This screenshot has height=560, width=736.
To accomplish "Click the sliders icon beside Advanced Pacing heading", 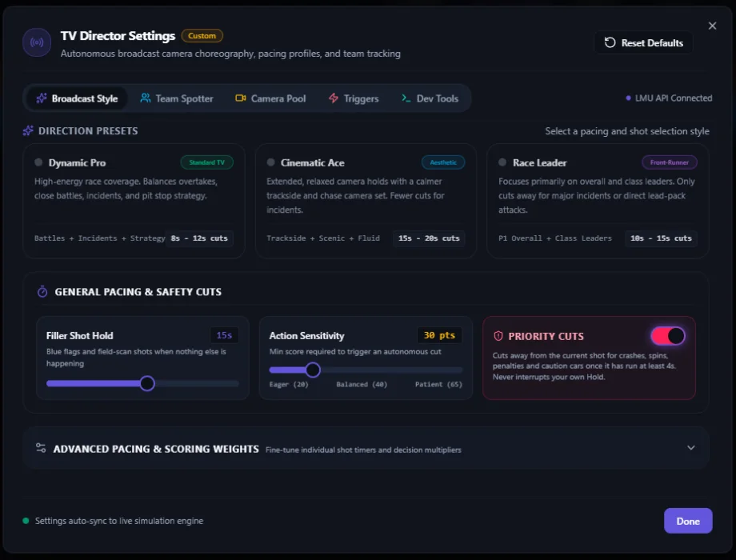I will (41, 448).
